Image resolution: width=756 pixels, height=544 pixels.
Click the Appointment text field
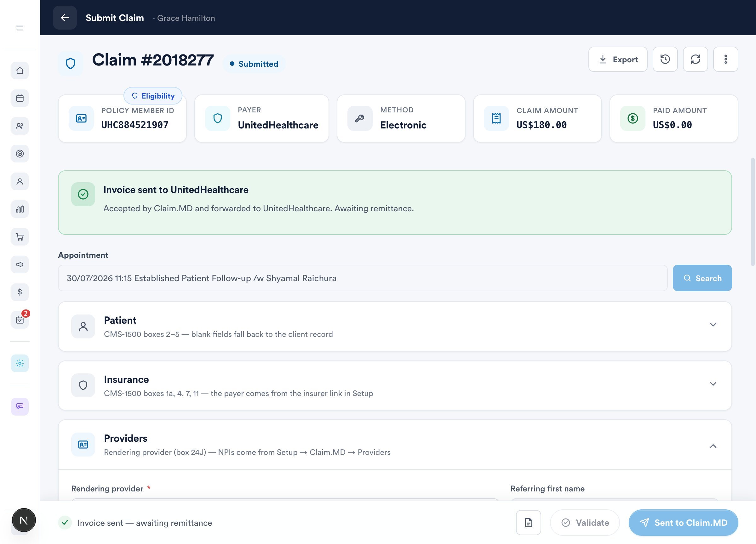tap(363, 278)
